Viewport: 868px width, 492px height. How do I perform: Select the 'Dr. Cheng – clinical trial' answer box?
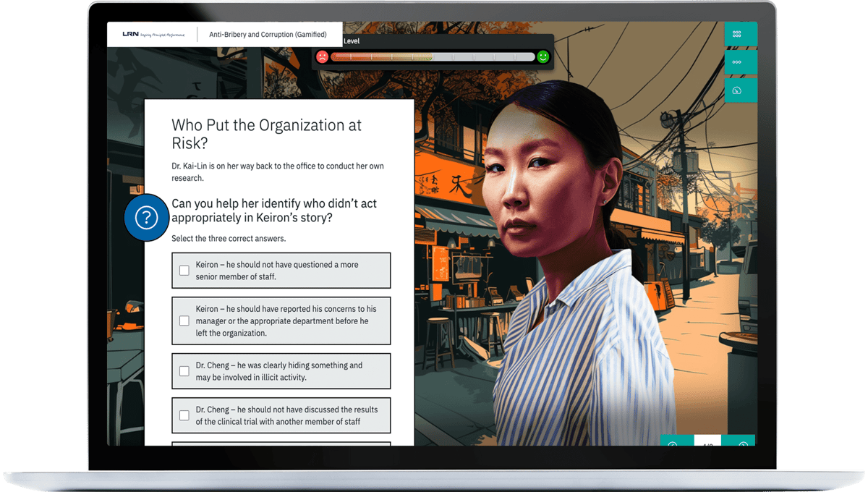[x=281, y=415]
